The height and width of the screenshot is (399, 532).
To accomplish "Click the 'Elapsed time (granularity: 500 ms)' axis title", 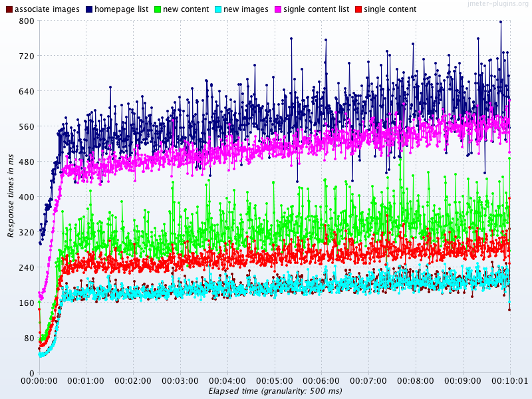I will click(x=275, y=391).
